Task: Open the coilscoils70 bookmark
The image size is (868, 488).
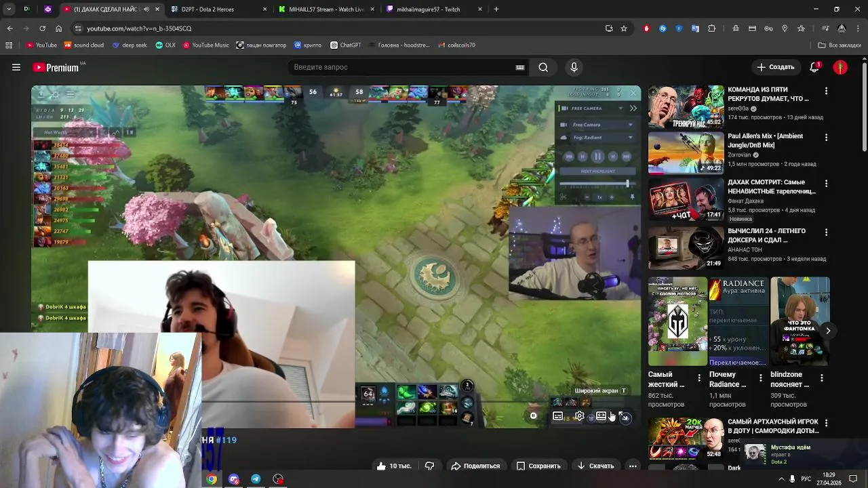Action: (456, 45)
